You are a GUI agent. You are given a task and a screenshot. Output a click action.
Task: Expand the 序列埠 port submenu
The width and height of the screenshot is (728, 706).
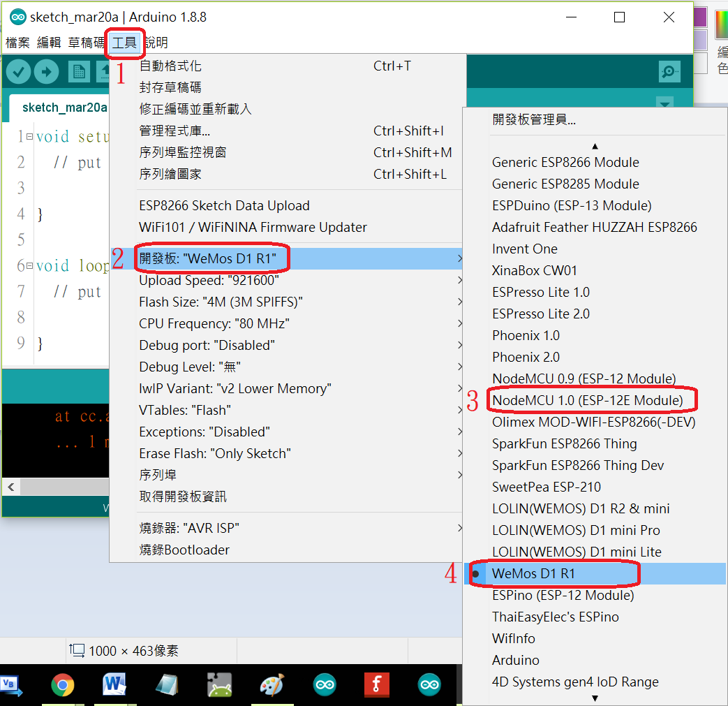(x=286, y=475)
